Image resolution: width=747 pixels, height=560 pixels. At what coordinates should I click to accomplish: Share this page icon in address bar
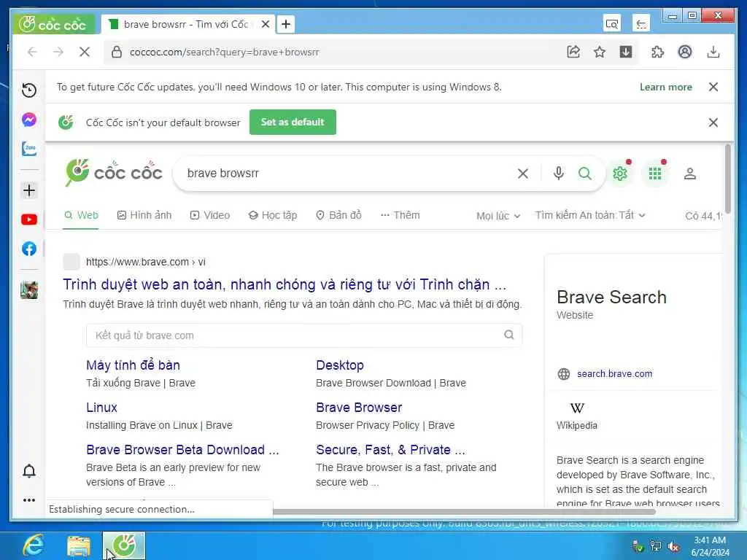coord(573,52)
